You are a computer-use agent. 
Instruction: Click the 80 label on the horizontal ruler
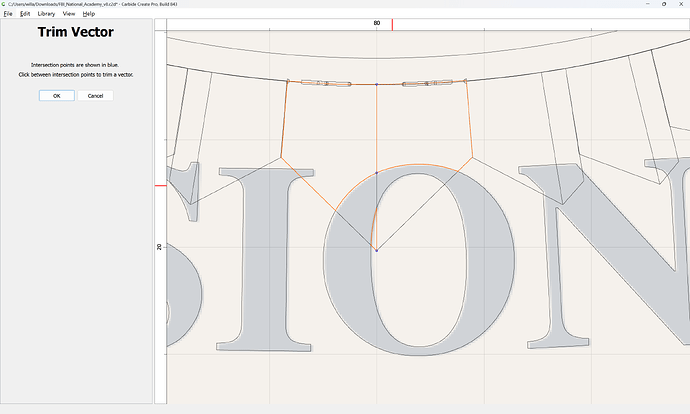coord(377,23)
